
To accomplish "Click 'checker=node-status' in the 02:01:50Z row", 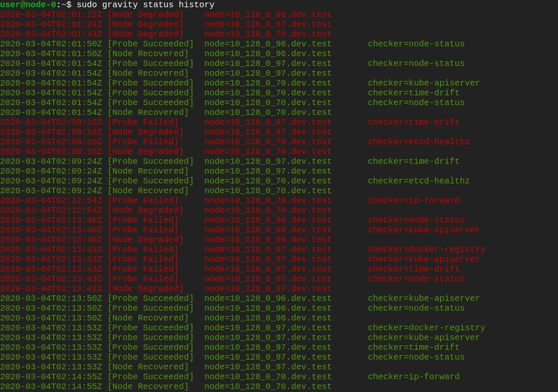I will (416, 44).
